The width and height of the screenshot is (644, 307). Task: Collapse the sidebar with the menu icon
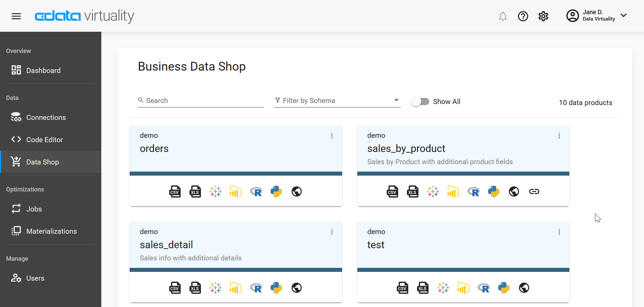16,16
